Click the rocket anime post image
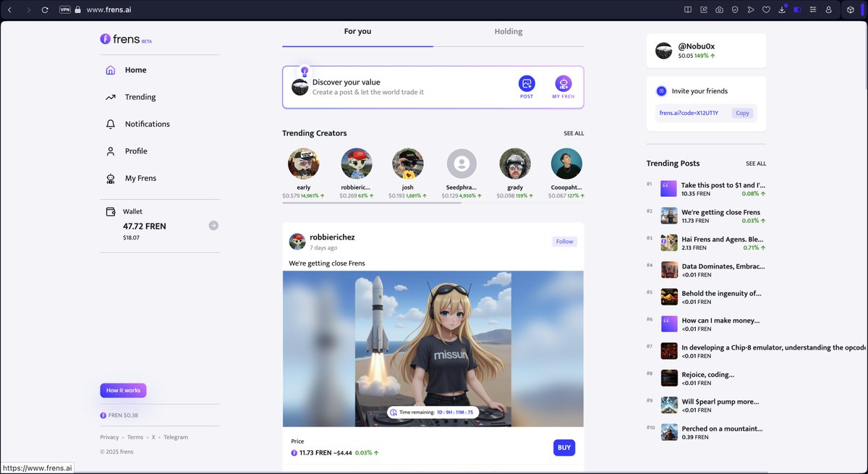868x474 pixels. coord(433,349)
